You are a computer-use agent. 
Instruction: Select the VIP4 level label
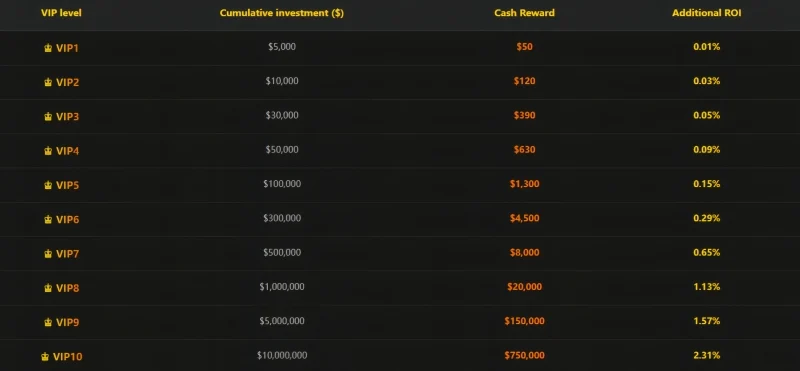pos(67,151)
